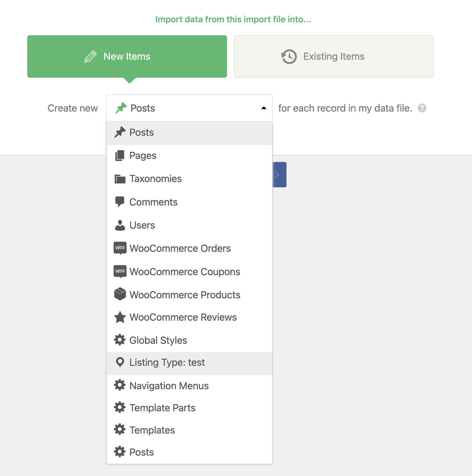Click the star icon beside WooCommerce Reviews
This screenshot has height=476, width=472.
pos(120,317)
